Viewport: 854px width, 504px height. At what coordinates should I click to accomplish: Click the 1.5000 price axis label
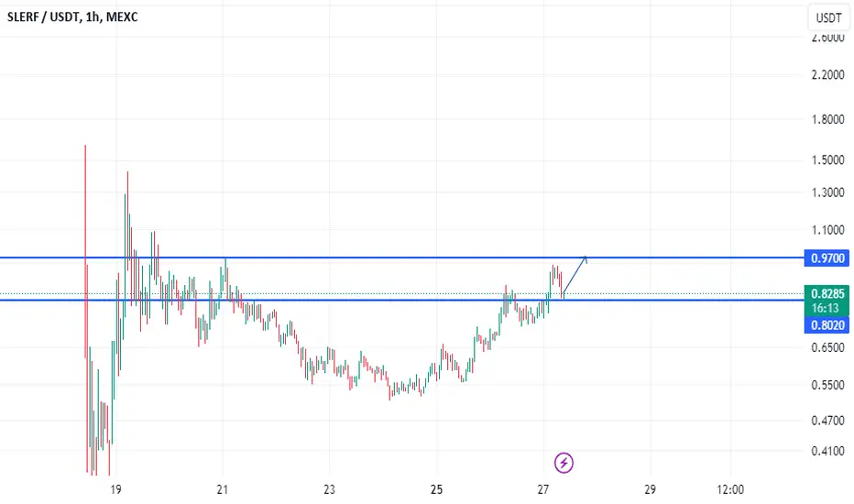point(827,160)
